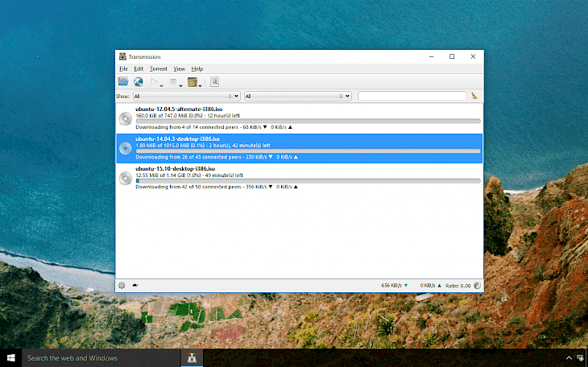Viewport: 588px width, 367px height.
Task: Show hidden tray icons chevron
Action: pos(569,358)
